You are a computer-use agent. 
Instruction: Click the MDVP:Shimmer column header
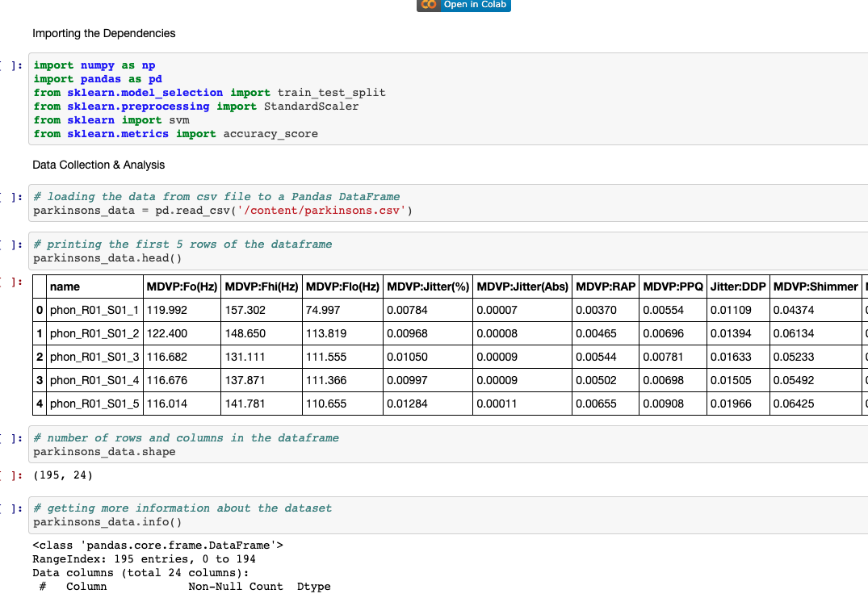pos(816,286)
